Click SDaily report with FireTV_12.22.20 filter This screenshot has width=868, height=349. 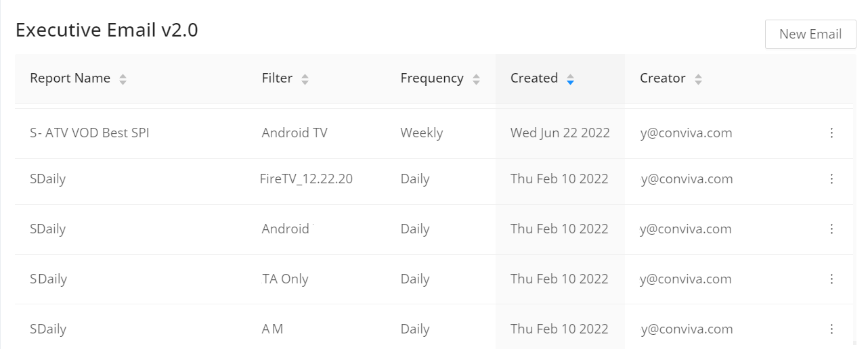47,179
